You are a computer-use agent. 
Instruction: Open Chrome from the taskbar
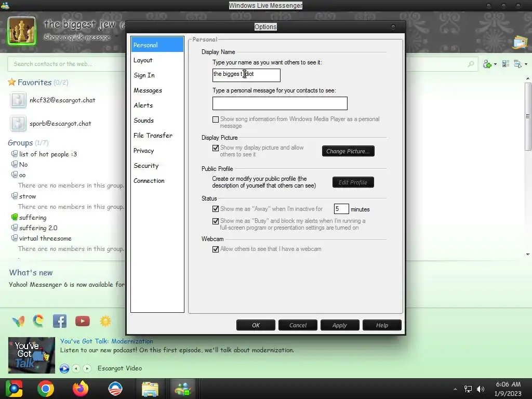tap(46, 389)
